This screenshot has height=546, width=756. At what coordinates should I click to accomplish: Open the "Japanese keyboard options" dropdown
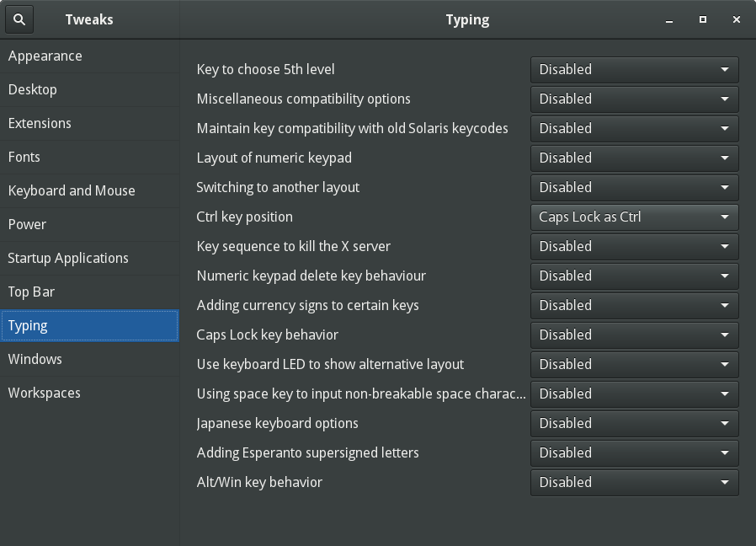pyautogui.click(x=634, y=423)
